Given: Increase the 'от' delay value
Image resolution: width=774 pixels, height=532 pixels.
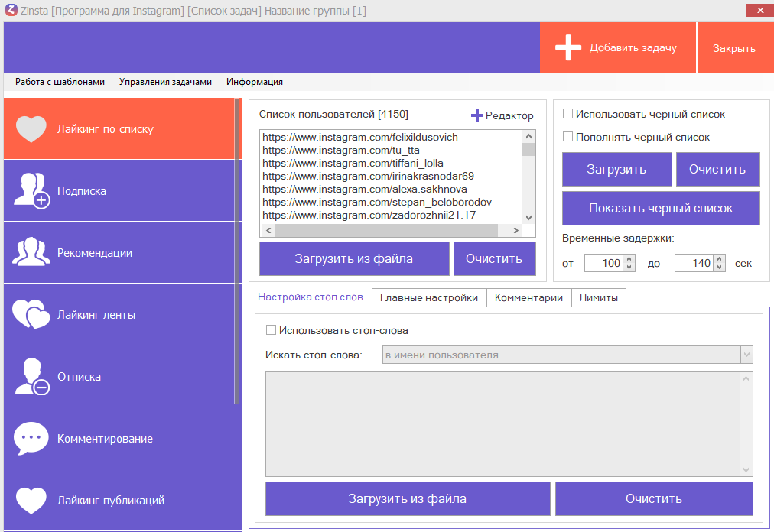Looking at the screenshot, I should [629, 259].
